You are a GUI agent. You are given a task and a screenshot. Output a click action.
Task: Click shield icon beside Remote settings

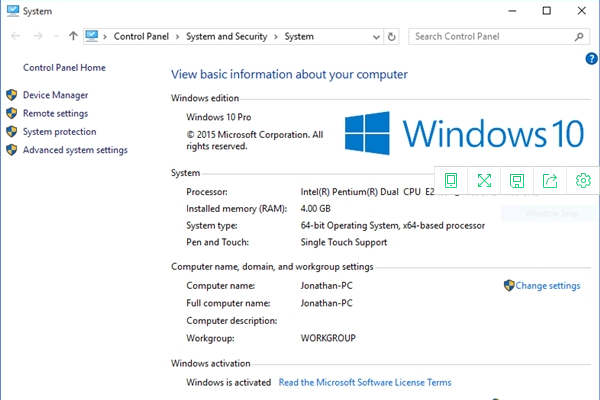(x=12, y=113)
